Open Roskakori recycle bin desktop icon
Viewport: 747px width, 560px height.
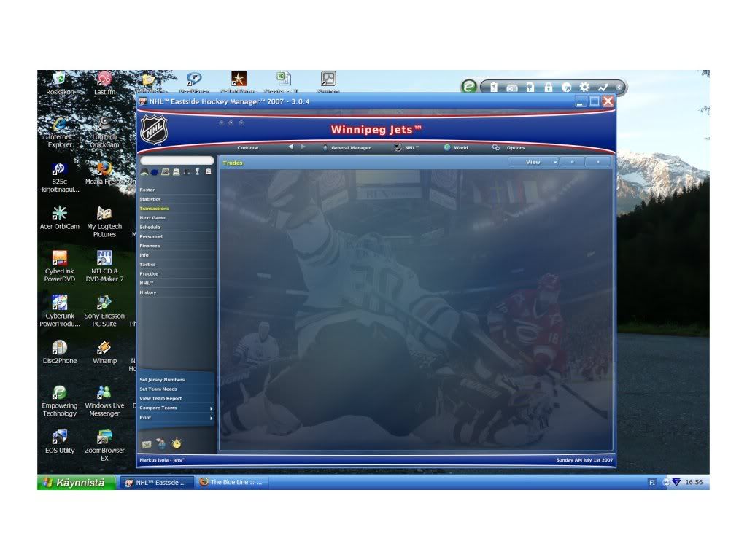[60, 83]
